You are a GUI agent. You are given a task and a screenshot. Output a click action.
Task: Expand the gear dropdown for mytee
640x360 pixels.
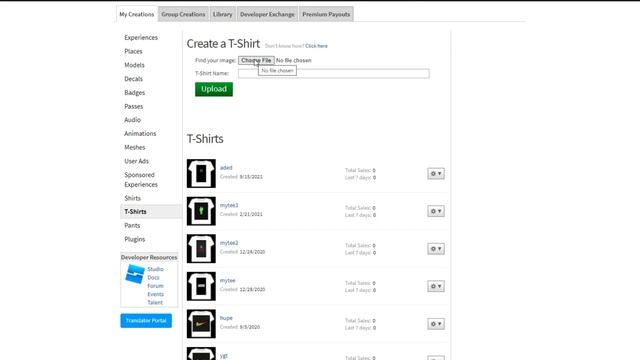(436, 286)
